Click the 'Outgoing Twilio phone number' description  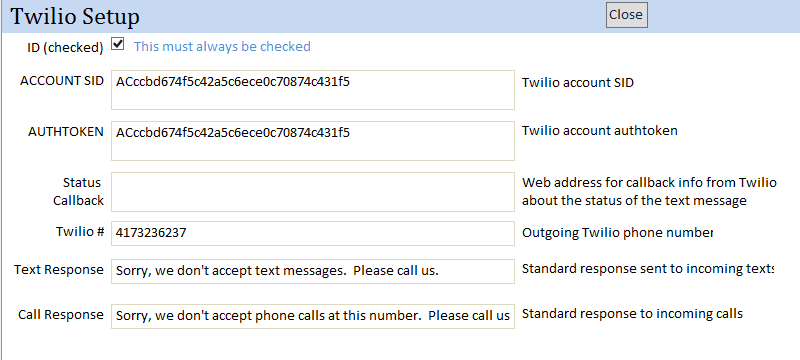617,233
